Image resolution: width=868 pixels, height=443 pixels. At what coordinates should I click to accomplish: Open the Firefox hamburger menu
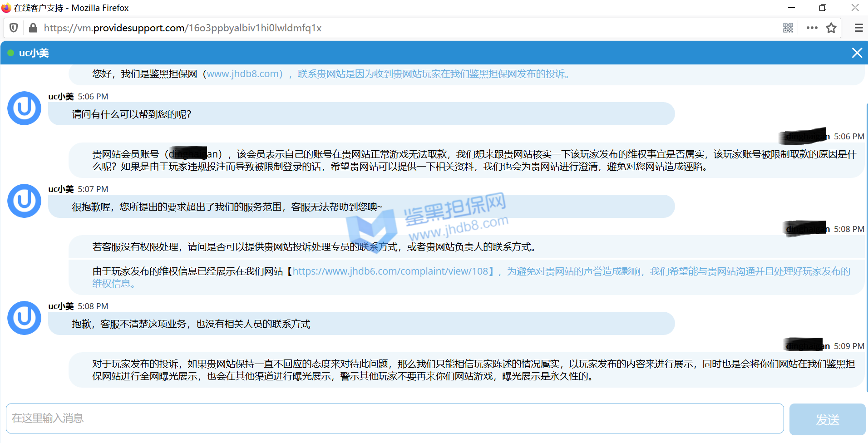tap(858, 28)
